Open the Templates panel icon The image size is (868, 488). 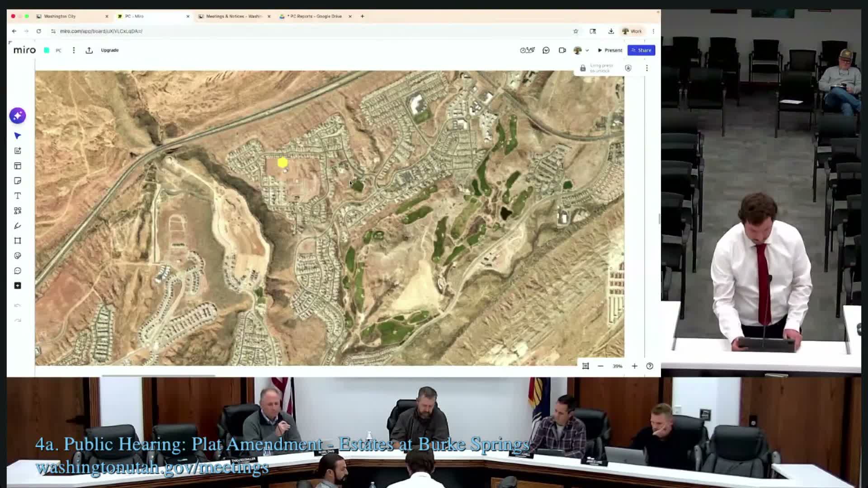pos(17,166)
